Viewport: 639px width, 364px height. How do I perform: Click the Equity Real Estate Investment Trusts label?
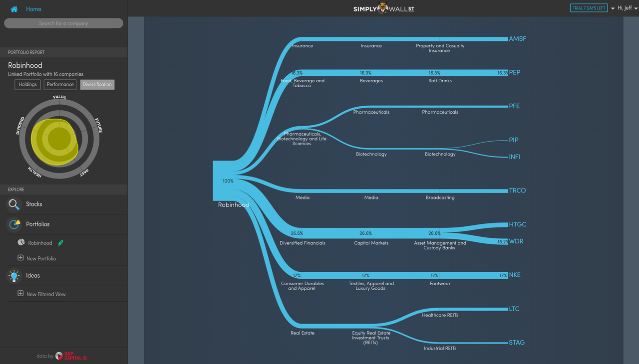(x=371, y=338)
